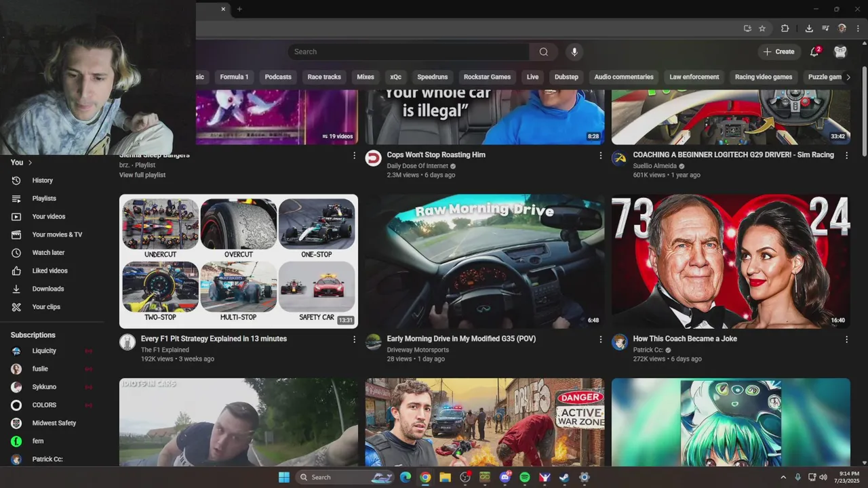
Task: Open options for Sienna Sleep Bangers playlist
Action: click(x=354, y=155)
